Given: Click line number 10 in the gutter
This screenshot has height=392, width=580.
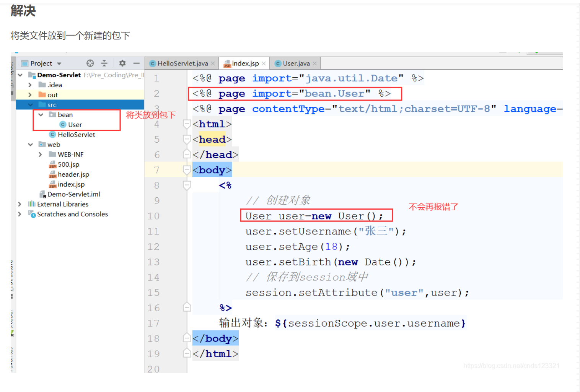Looking at the screenshot, I should [153, 216].
